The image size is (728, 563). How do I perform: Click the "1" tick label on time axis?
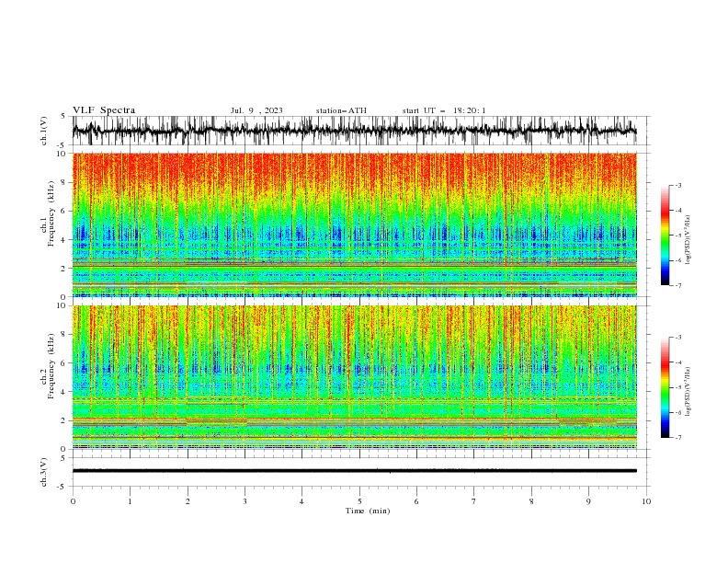[130, 501]
